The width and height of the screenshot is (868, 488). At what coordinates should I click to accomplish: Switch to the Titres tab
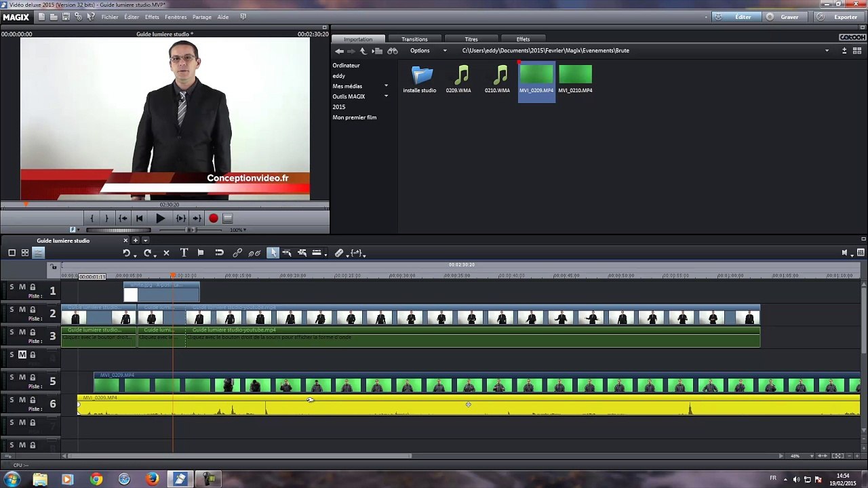[471, 39]
